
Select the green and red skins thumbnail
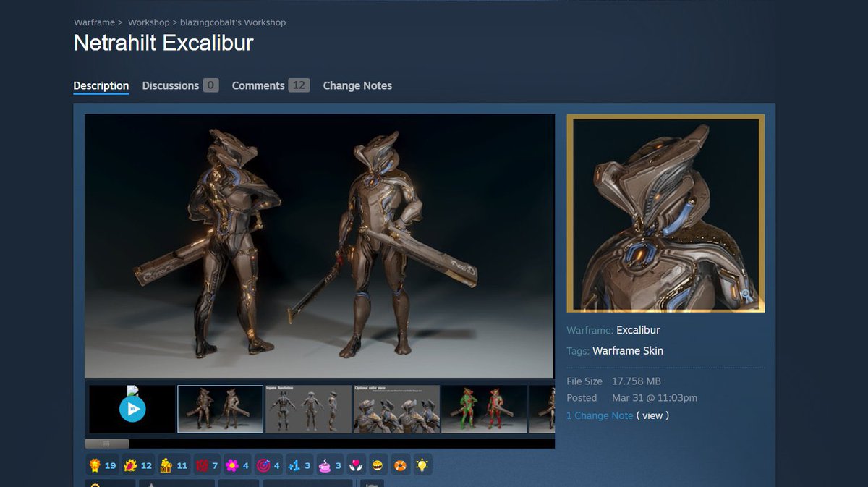pos(485,409)
